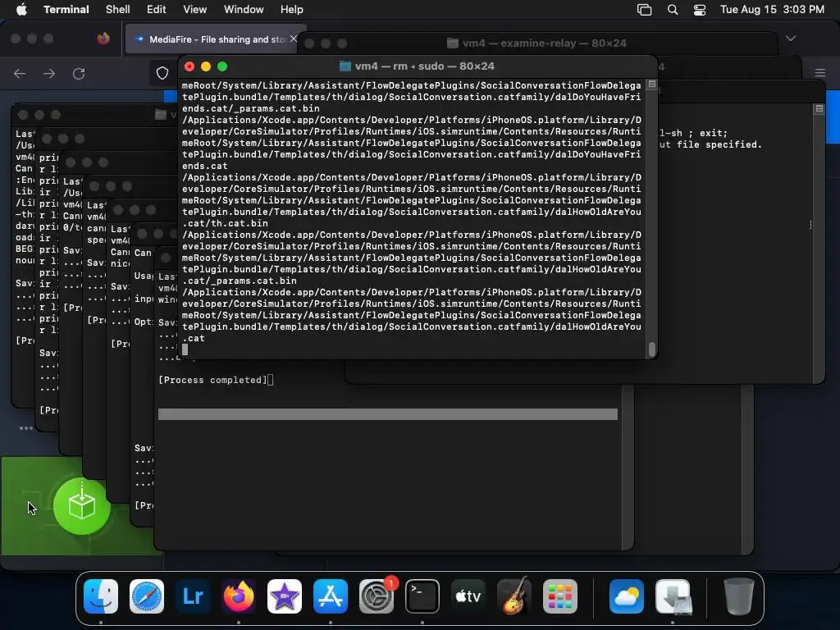Expand Firefox tab list chevron

(791, 39)
